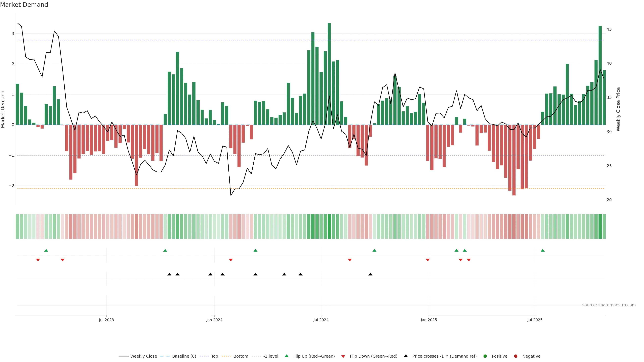Click the green Flip Up legend triangle icon
Viewport: 644px width, 362px height.
286,356
